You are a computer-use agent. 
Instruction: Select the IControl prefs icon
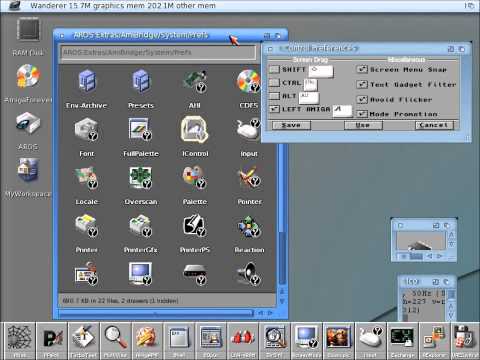click(x=195, y=129)
